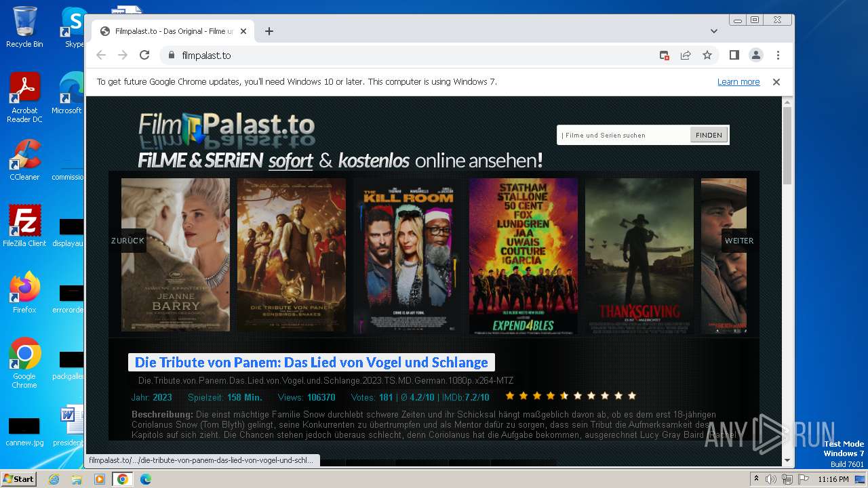Rate the film with the tenth star
Screen dimensions: 868x488
[632, 396]
